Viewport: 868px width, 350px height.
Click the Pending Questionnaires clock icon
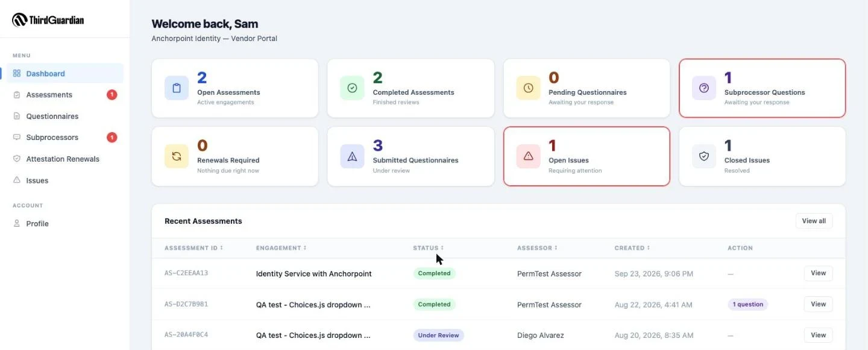click(x=528, y=88)
